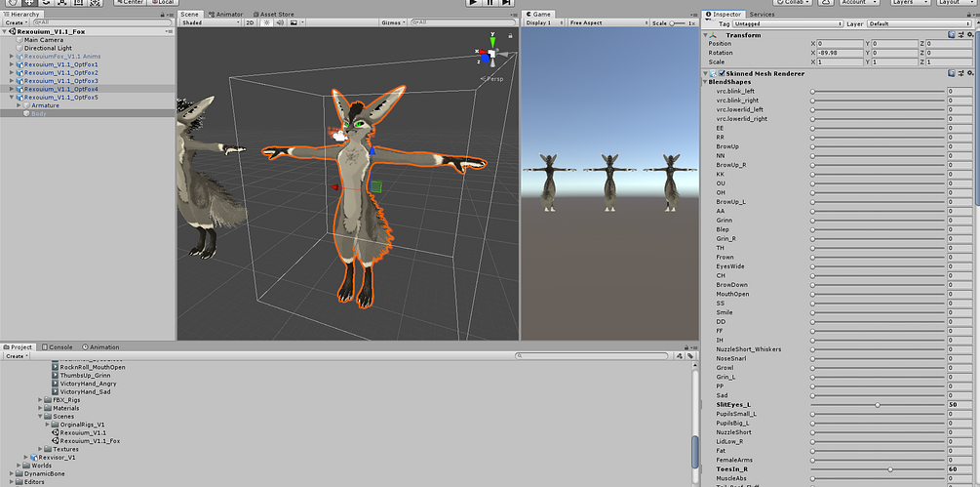Open the Hierarchy Create menu

click(15, 22)
